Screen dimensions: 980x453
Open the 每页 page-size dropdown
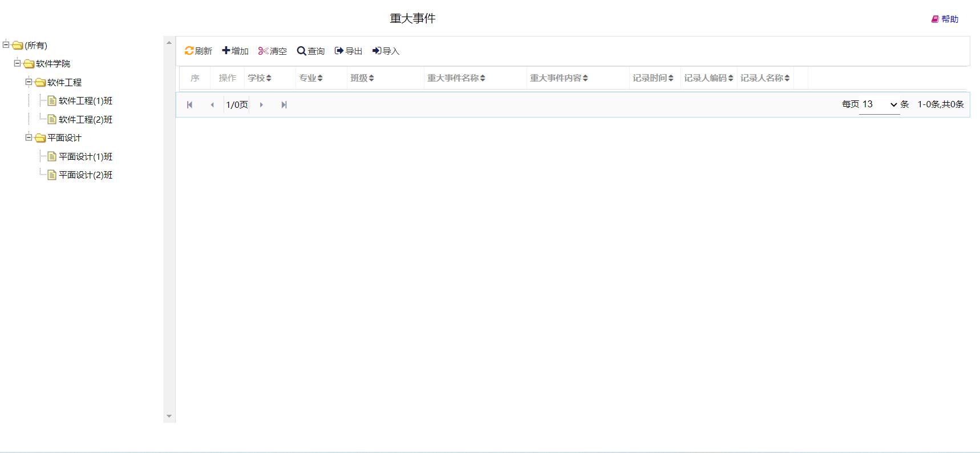(879, 104)
